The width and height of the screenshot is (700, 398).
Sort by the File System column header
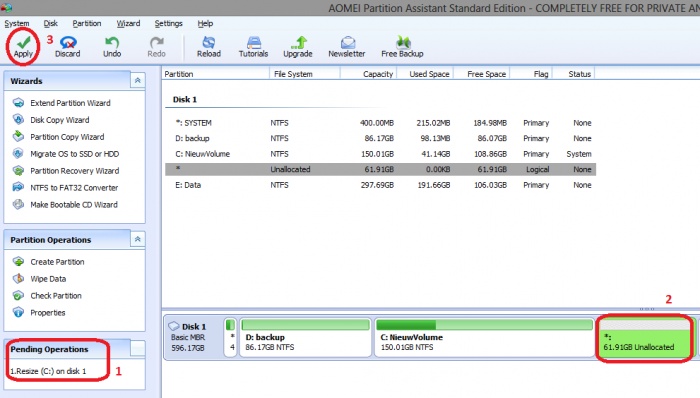[x=305, y=74]
